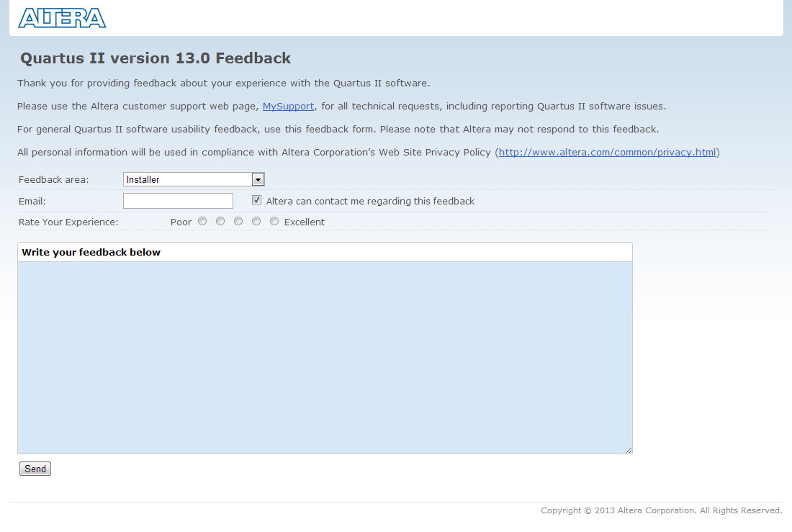
Task: Click the textarea resize handle corner
Action: coord(629,450)
